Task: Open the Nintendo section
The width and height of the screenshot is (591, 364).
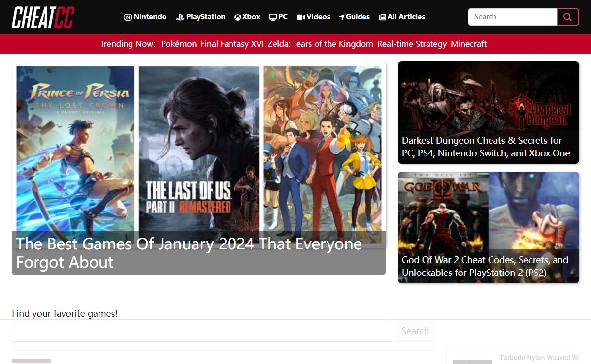Action: [145, 17]
